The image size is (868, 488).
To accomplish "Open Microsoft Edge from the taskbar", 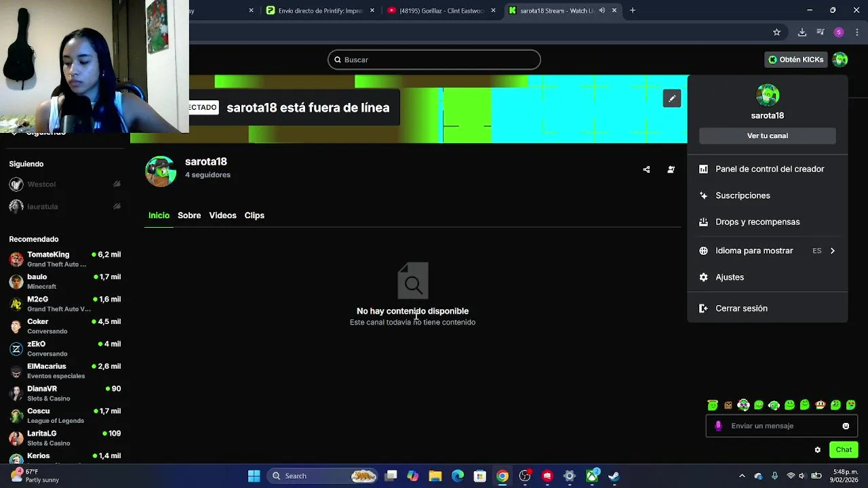I will (x=458, y=476).
